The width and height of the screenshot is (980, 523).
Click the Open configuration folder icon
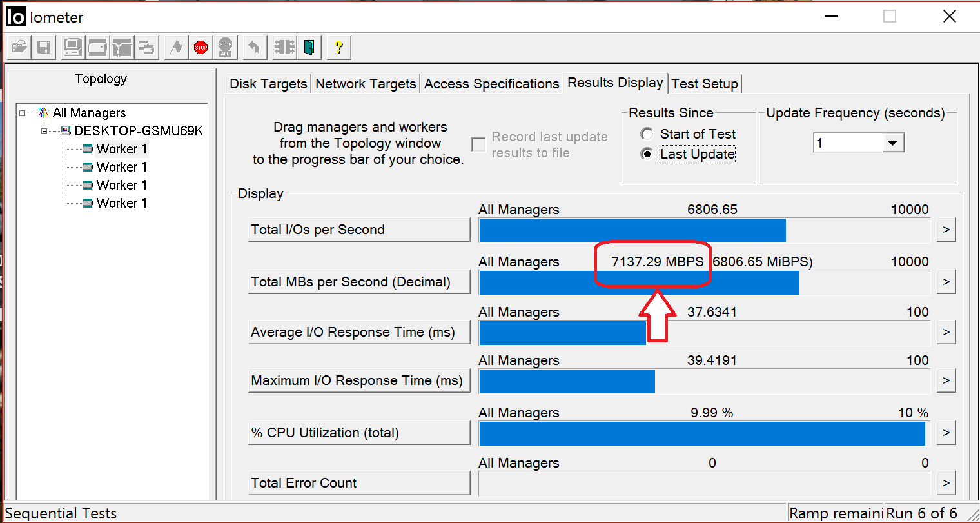[x=19, y=47]
